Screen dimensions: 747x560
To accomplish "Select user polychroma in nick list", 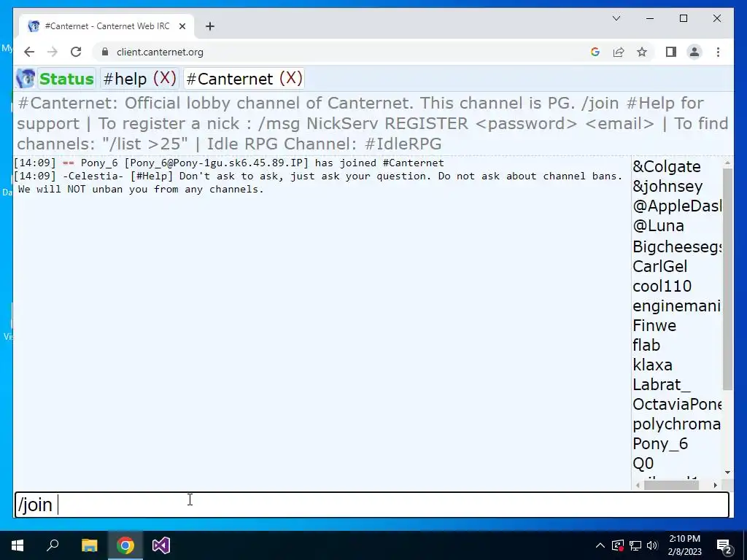I will coord(676,424).
